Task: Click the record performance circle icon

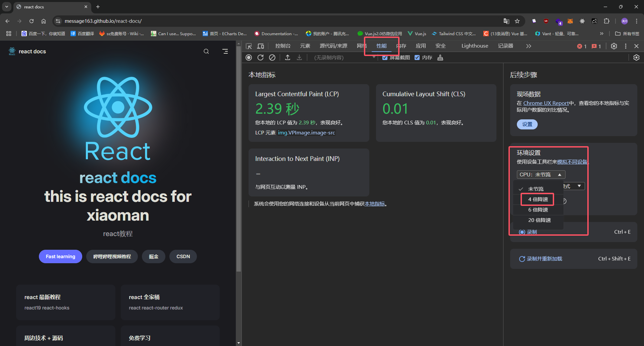Action: 249,58
